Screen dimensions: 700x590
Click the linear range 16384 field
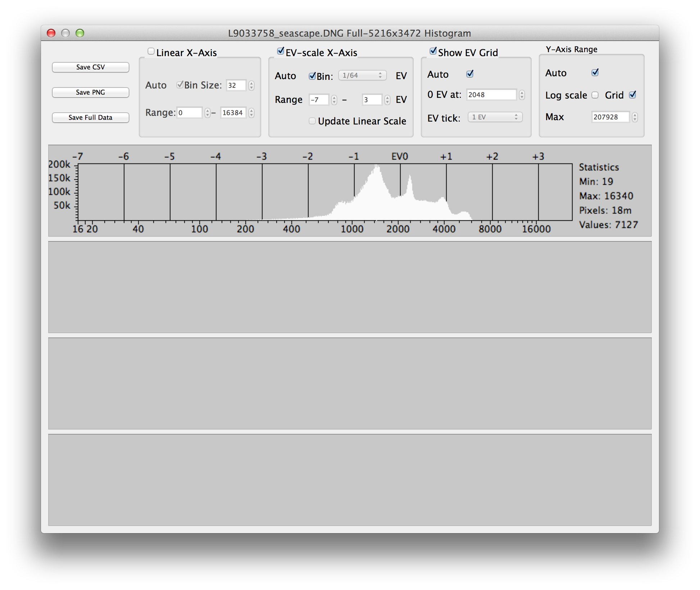pos(233,113)
